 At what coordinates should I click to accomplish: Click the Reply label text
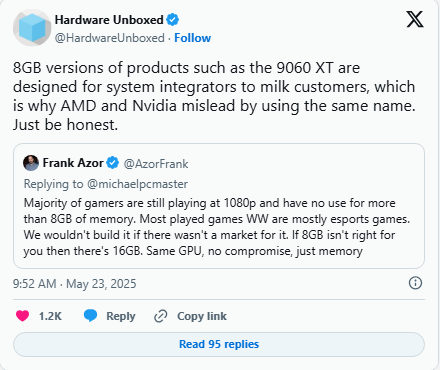[x=121, y=316]
